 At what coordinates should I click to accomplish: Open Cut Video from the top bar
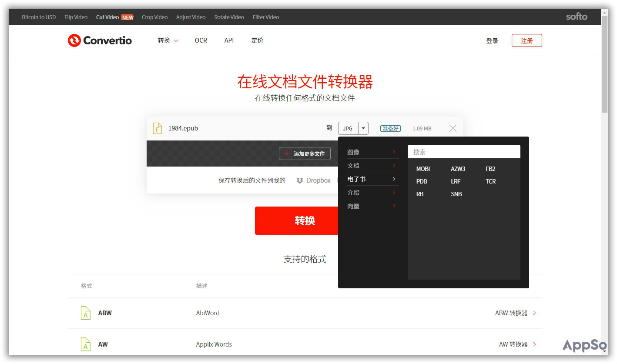(108, 17)
